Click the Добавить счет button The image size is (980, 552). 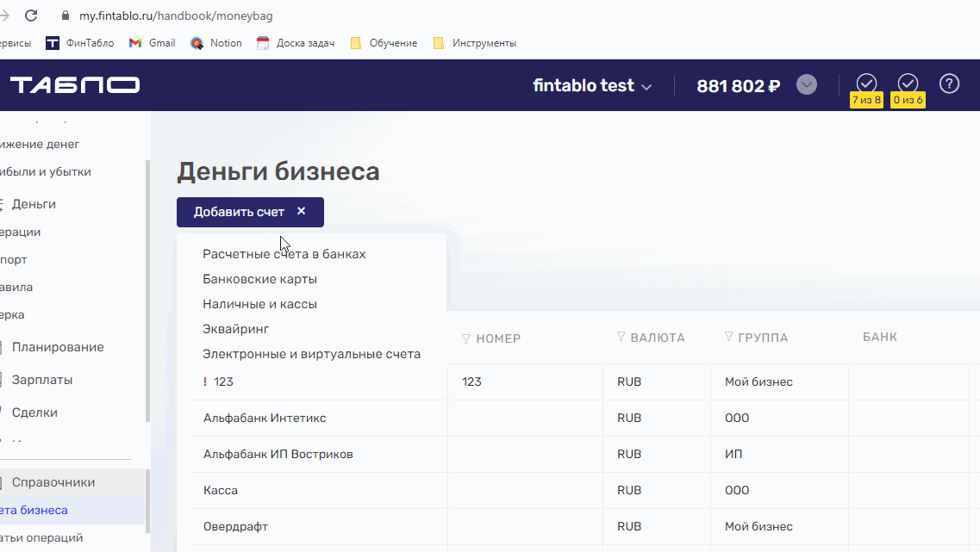250,213
